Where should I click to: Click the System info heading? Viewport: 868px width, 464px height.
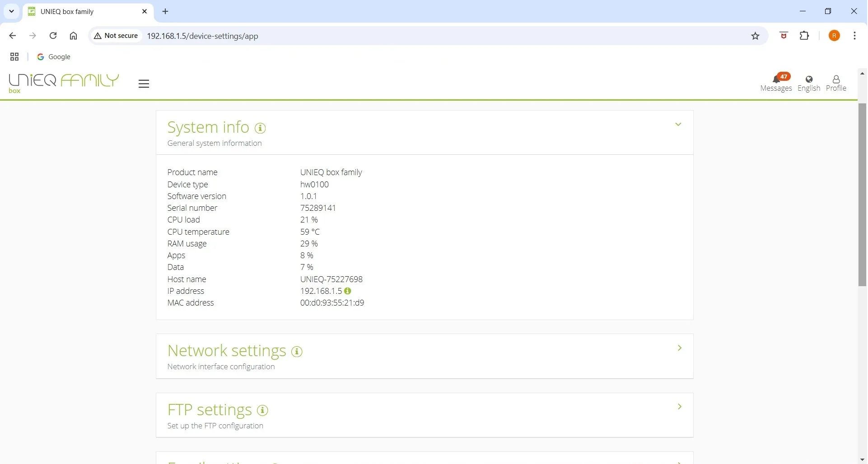coord(209,128)
